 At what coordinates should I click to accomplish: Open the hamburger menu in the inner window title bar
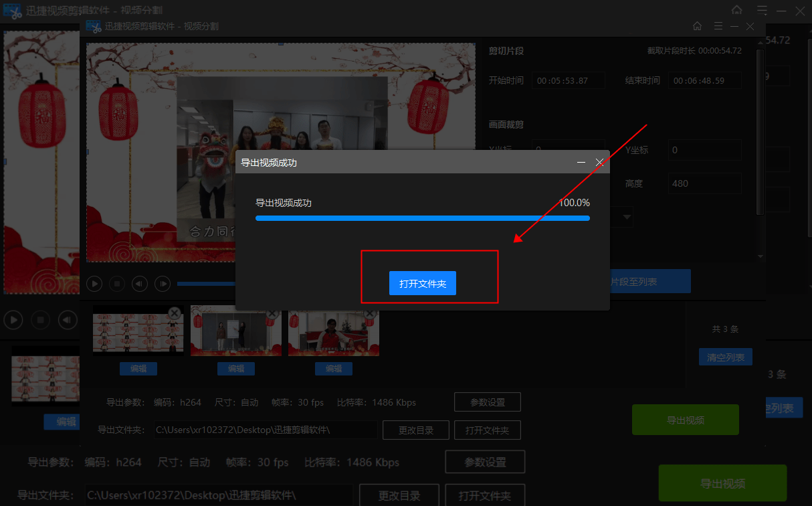[718, 26]
